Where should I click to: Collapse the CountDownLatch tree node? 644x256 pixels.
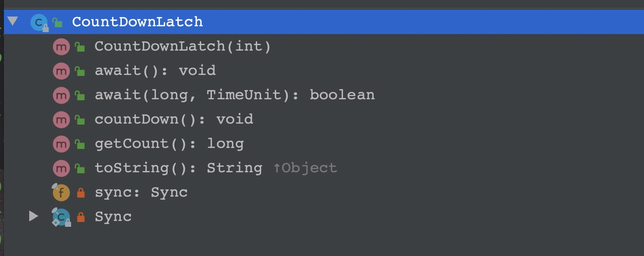[13, 21]
